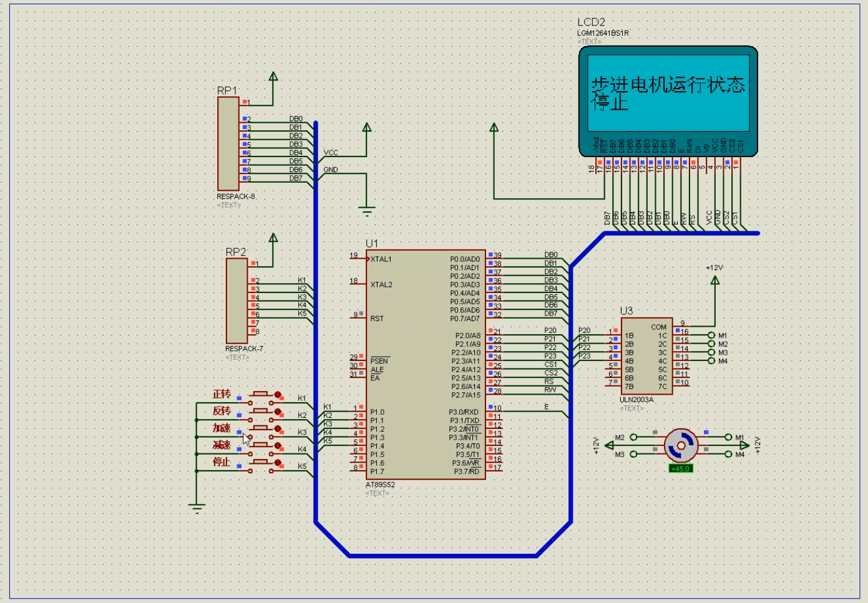Click the M3 terminal left of the motor
This screenshot has height=603, width=868.
click(x=633, y=454)
